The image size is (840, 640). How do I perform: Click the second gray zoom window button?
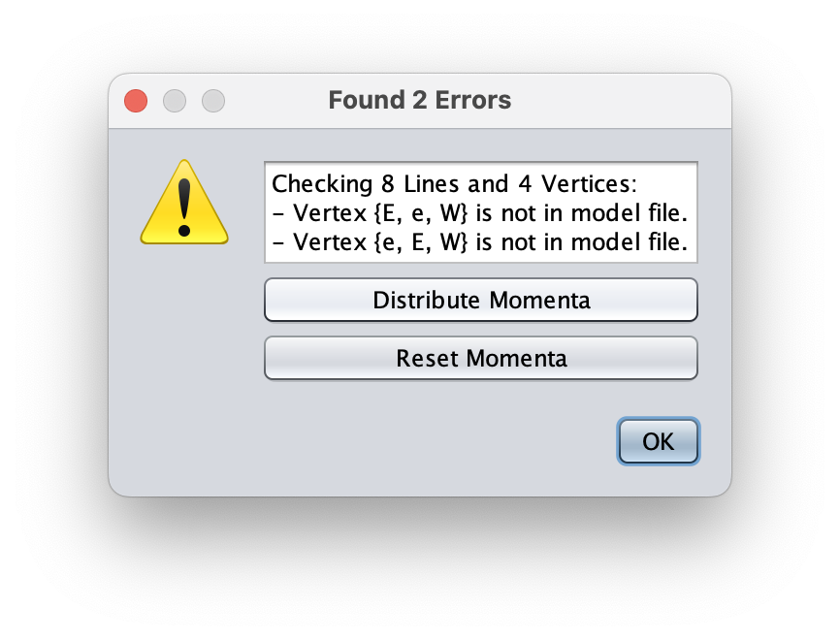[x=213, y=101]
